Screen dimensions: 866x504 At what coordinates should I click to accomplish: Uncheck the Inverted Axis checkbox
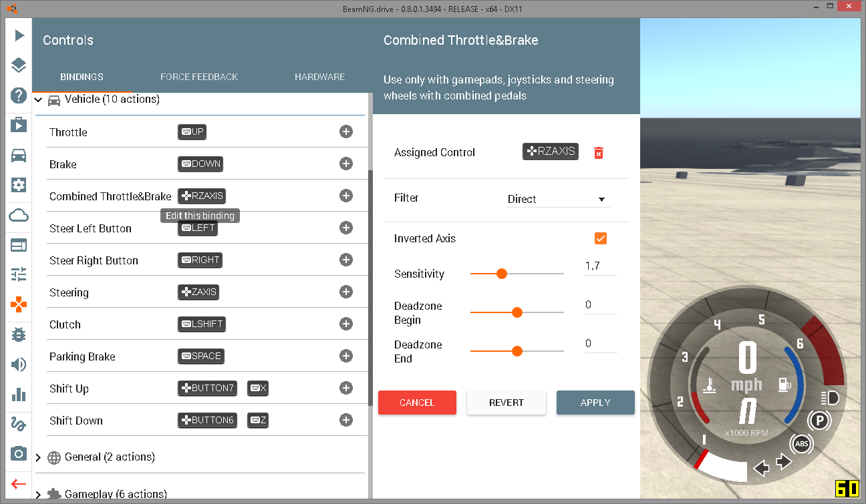pyautogui.click(x=600, y=238)
